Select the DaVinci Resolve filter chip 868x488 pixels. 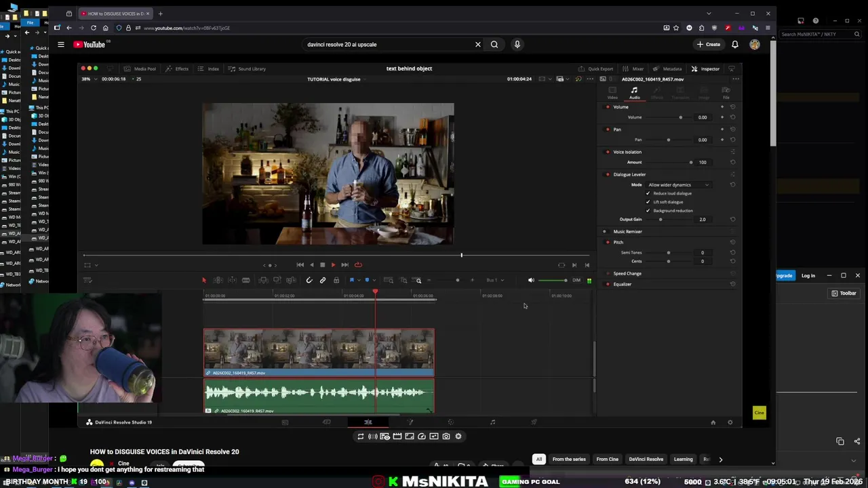646,460
